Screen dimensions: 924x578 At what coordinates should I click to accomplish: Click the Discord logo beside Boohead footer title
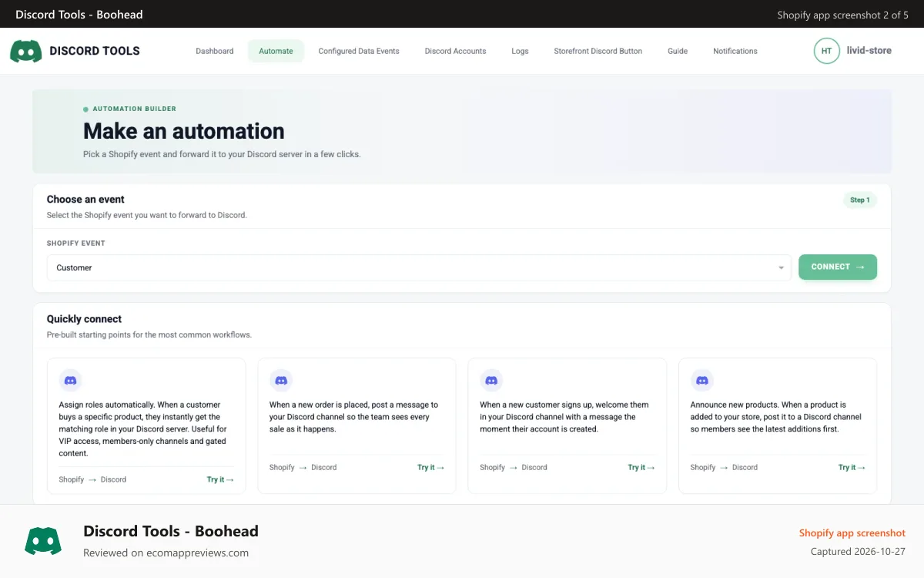(43, 541)
